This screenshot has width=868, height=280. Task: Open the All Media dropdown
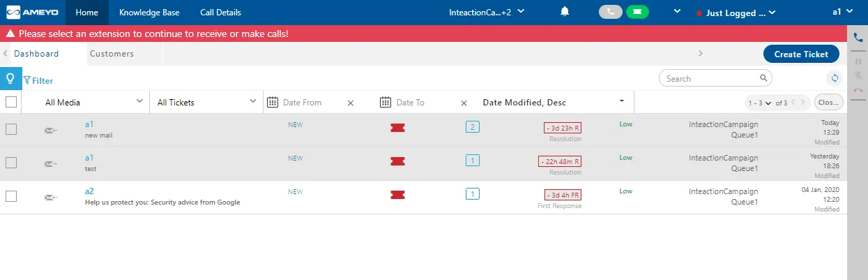(93, 102)
